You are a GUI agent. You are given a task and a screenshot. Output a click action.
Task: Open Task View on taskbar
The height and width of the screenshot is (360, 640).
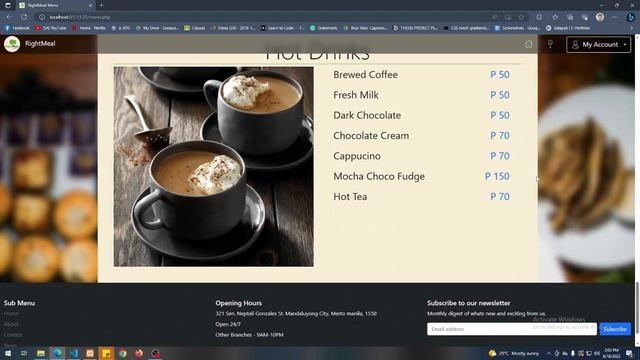24,353
